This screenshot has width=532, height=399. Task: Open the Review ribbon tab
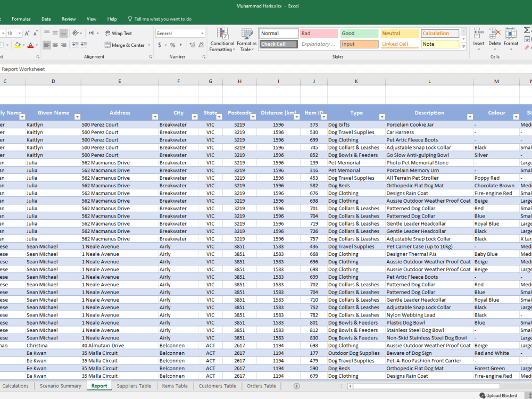(x=69, y=19)
